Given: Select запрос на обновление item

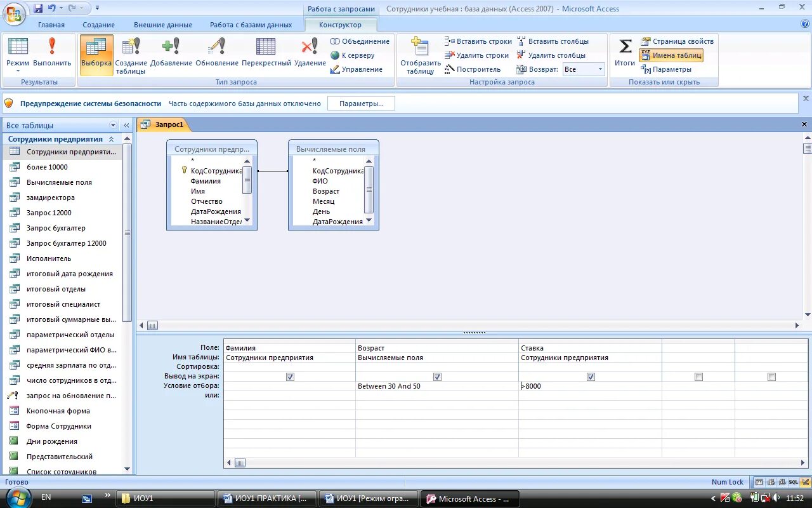Looking at the screenshot, I should click(x=71, y=396).
